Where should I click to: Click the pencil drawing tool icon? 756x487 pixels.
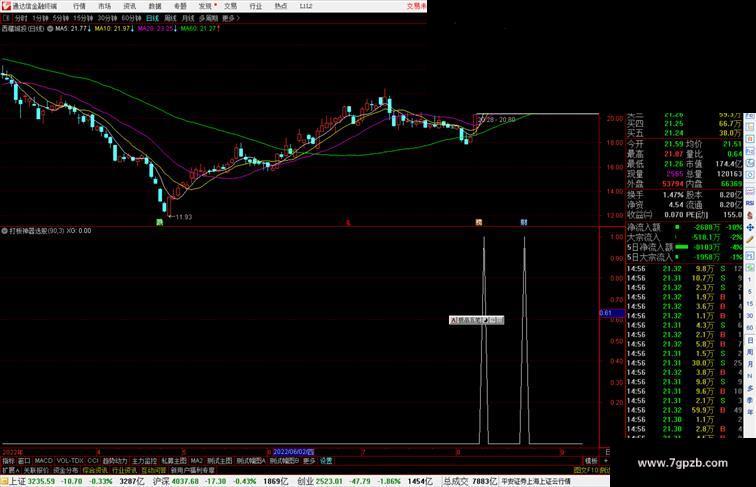point(750,239)
